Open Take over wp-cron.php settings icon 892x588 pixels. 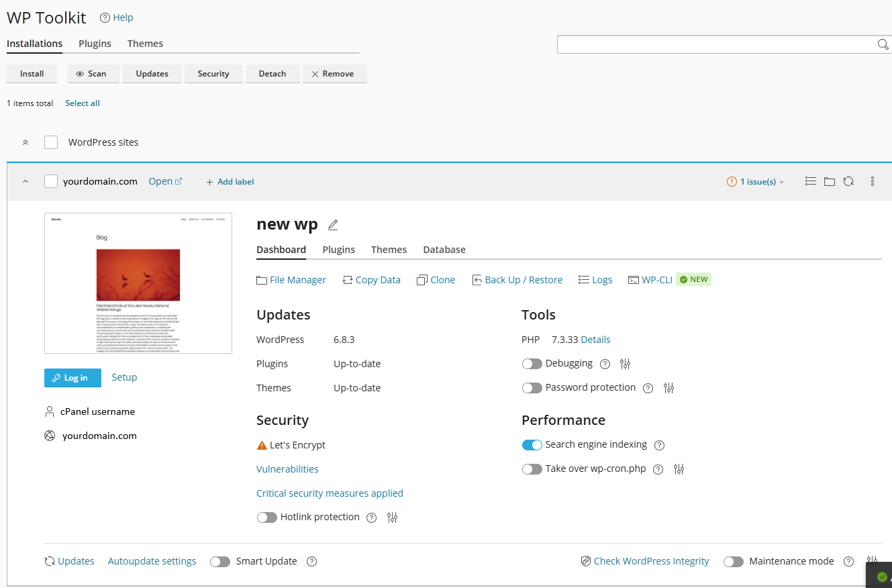click(x=679, y=469)
